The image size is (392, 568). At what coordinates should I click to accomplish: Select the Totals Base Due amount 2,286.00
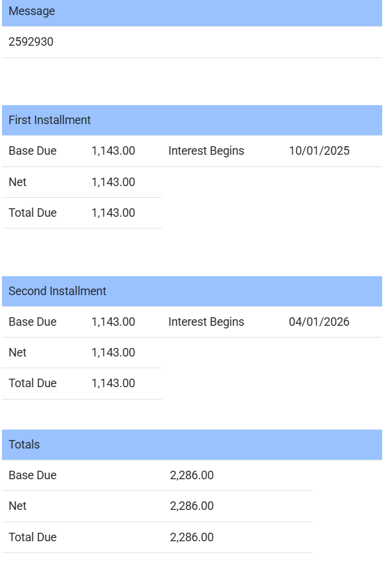192,475
